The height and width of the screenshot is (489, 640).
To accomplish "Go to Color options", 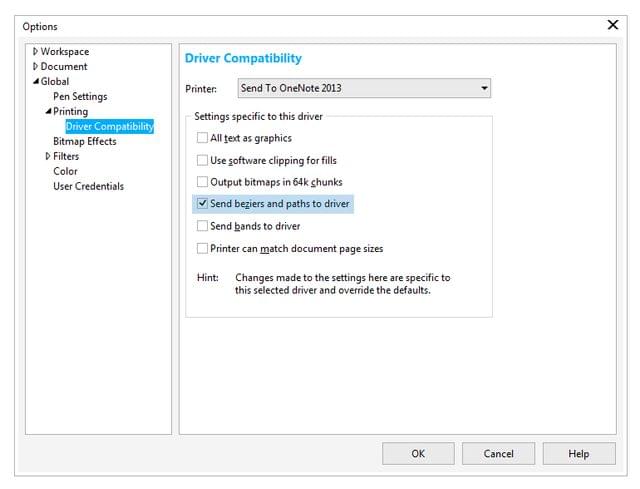I will point(65,172).
